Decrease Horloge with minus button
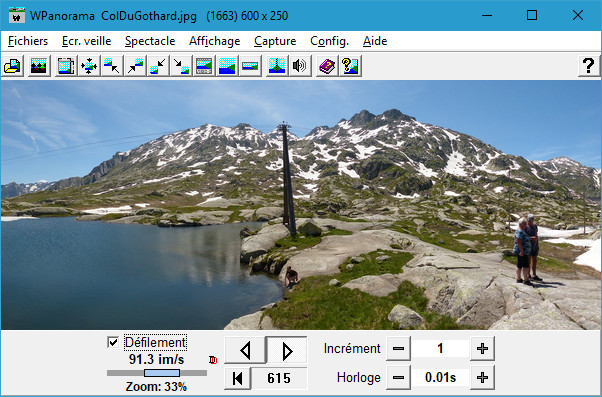Image resolution: width=602 pixels, height=397 pixels. coord(398,377)
